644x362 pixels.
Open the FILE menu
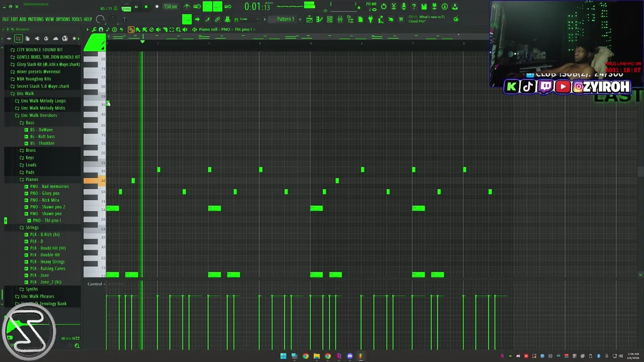pyautogui.click(x=6, y=19)
